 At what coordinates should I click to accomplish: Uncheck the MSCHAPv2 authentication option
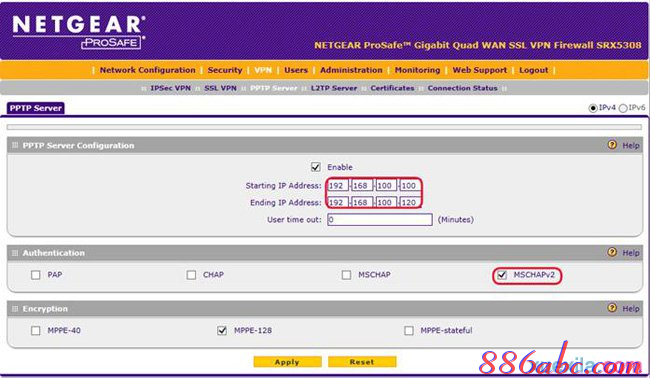pyautogui.click(x=502, y=275)
